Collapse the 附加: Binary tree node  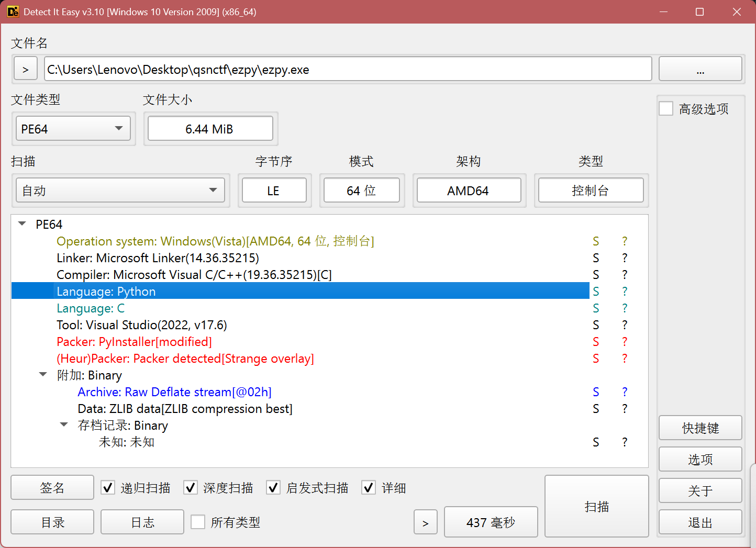43,375
